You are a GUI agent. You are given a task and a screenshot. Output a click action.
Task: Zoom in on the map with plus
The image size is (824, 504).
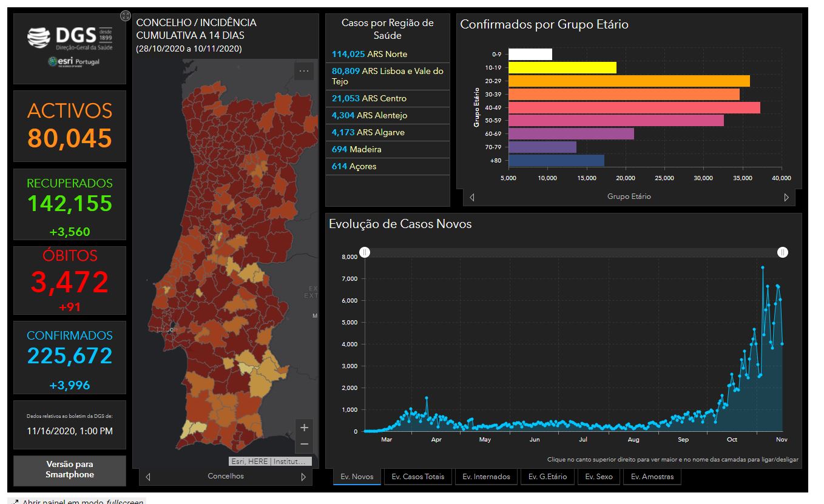[x=304, y=427]
